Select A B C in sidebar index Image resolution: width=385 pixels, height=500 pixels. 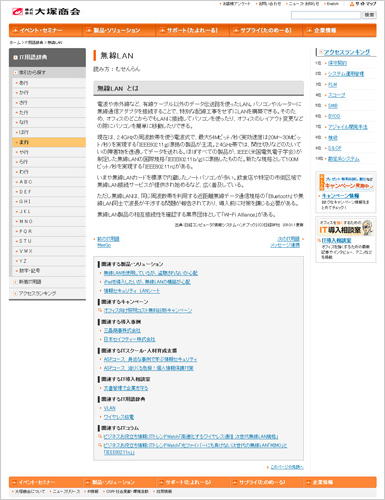tap(49, 182)
